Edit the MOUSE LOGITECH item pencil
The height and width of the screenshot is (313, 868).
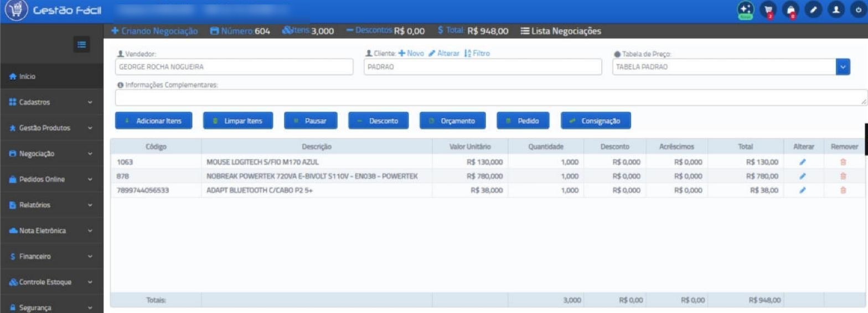click(x=803, y=162)
